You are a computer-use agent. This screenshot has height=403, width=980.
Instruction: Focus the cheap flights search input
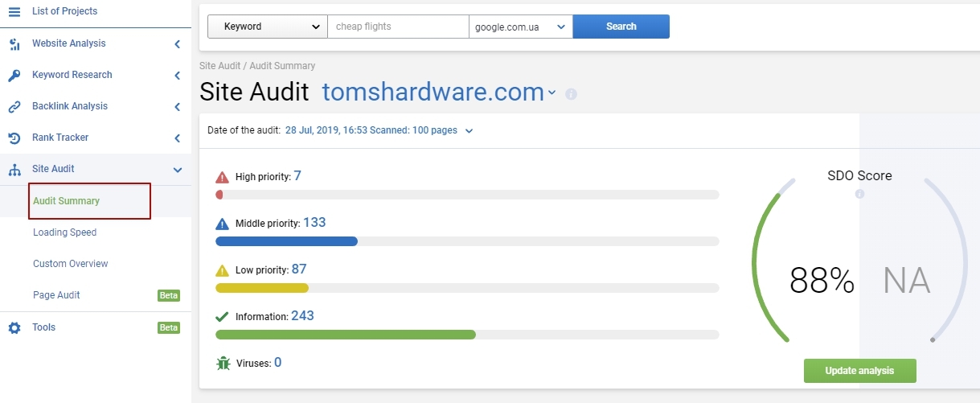point(398,27)
